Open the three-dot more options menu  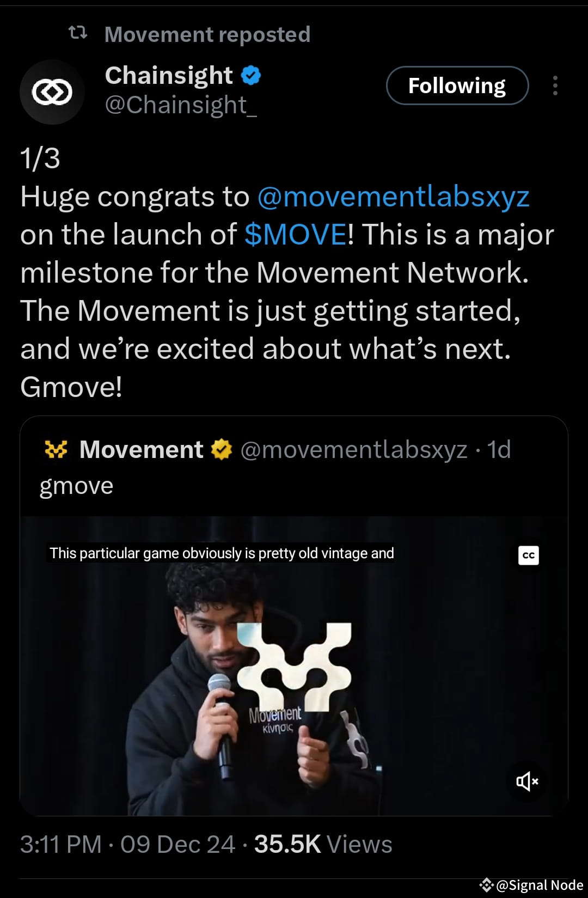(555, 86)
